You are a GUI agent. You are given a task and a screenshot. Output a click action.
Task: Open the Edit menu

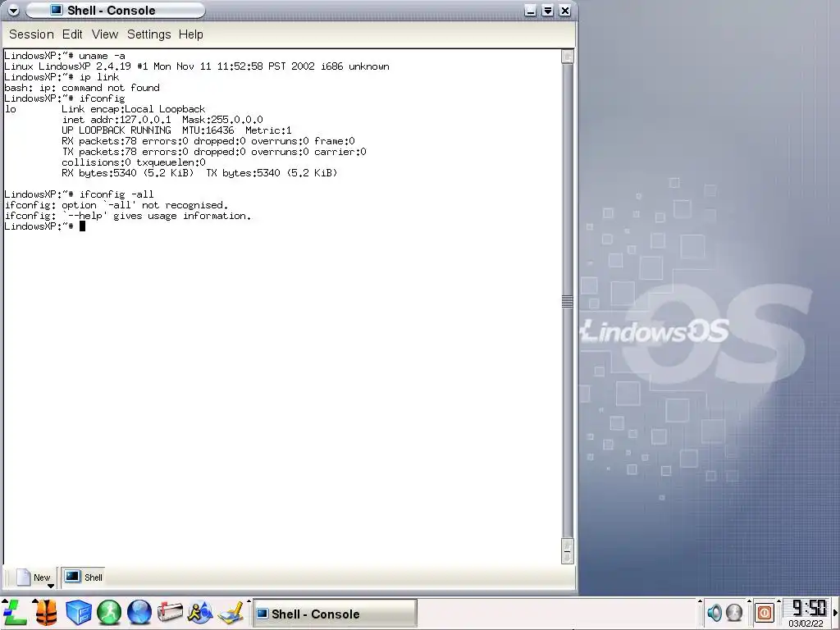click(72, 34)
